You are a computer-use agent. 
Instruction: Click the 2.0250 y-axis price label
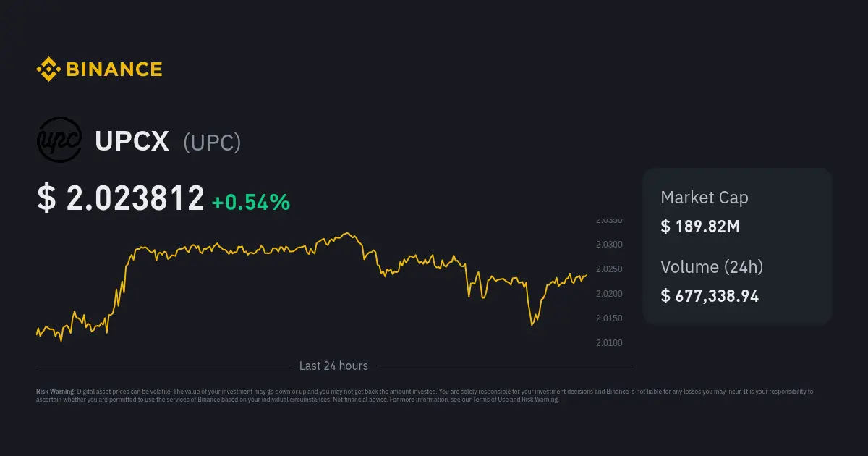tap(609, 269)
